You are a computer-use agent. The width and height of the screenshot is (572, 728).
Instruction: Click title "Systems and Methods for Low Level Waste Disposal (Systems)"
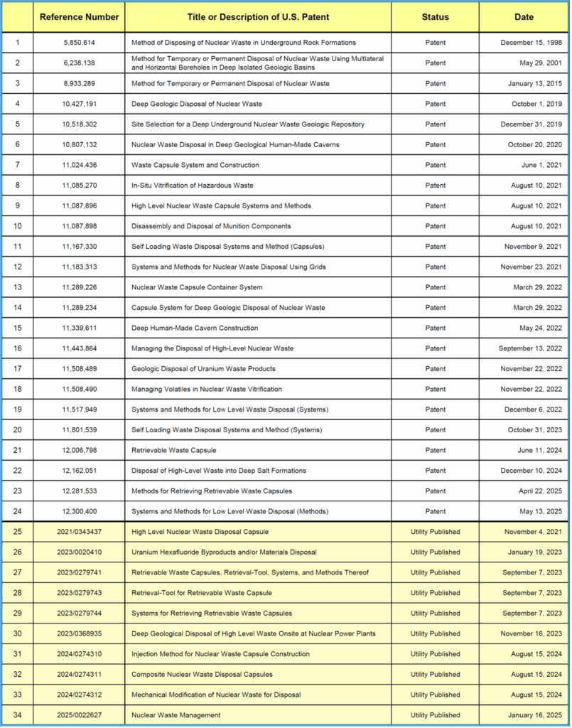[230, 409]
